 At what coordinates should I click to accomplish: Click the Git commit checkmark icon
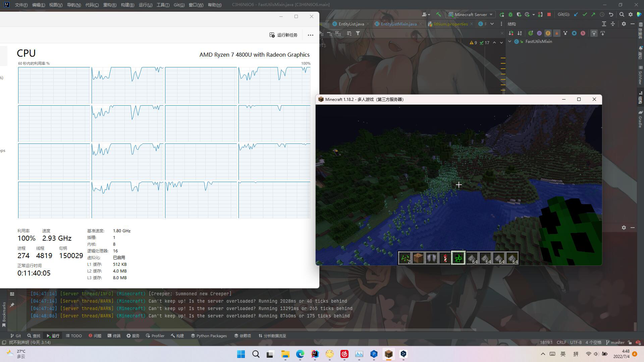pos(585,14)
